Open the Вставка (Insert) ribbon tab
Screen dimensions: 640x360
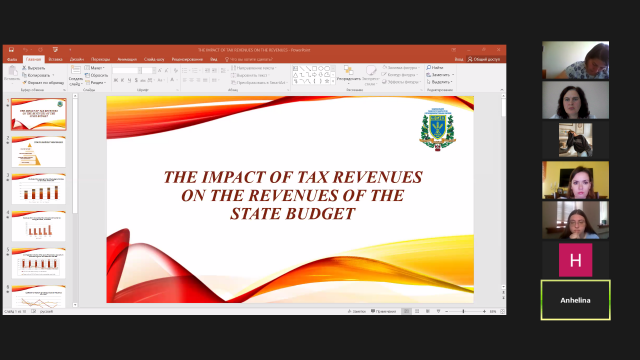[x=55, y=59]
